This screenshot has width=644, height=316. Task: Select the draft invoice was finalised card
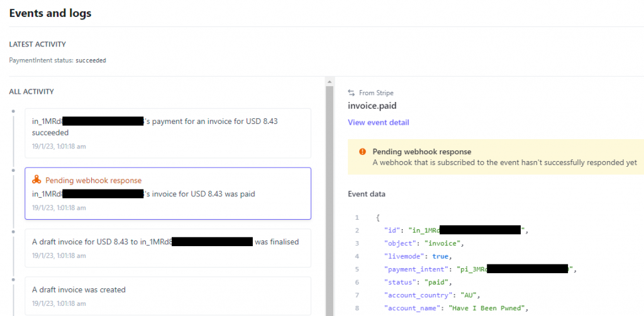(x=168, y=248)
